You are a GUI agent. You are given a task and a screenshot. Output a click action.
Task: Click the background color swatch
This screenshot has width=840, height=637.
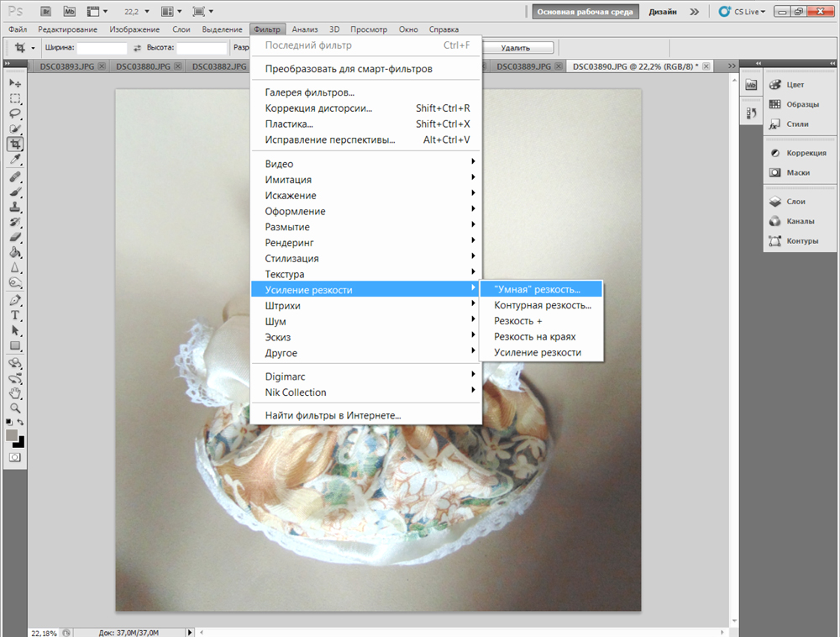pos(20,443)
